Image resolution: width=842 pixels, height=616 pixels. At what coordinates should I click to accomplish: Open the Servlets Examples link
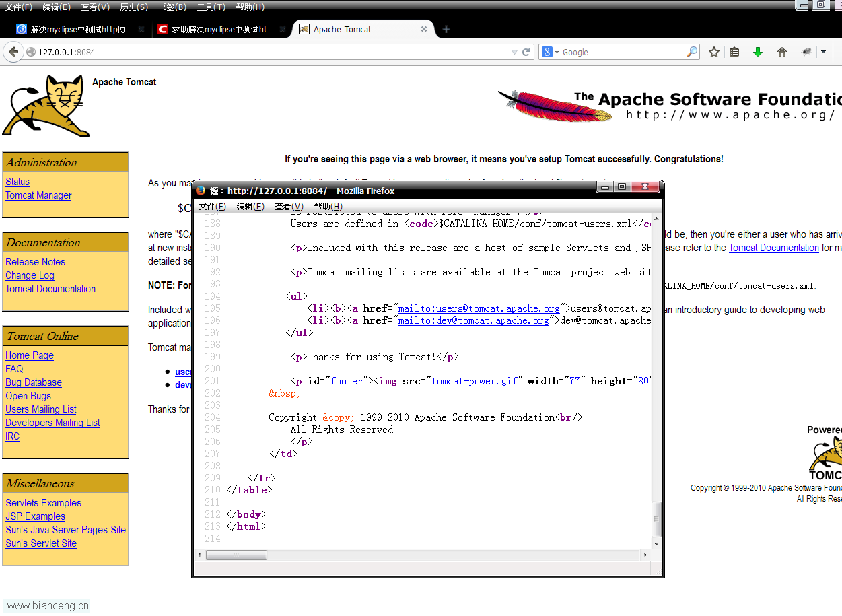coord(43,503)
